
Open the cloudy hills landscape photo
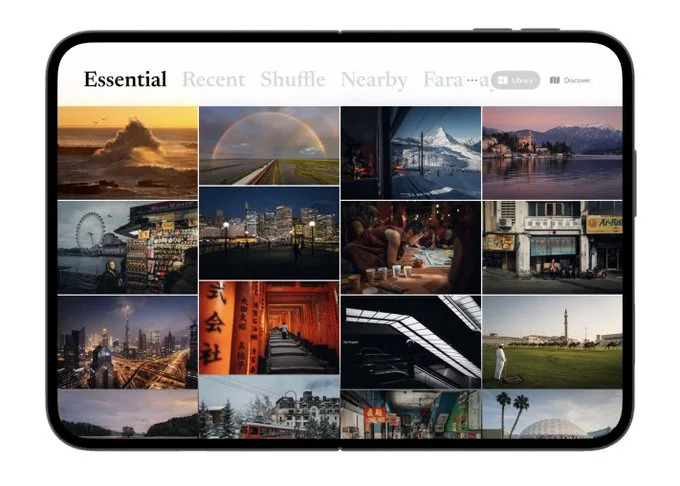(x=128, y=413)
